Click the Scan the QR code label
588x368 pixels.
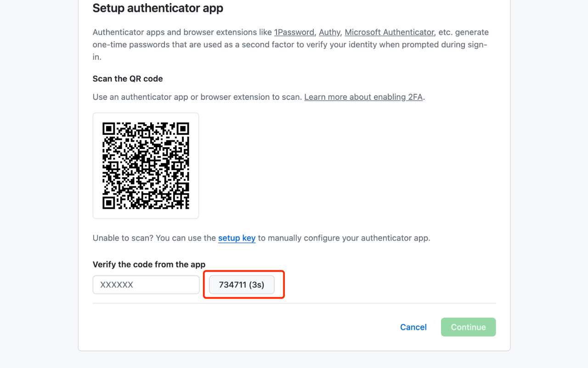(127, 79)
